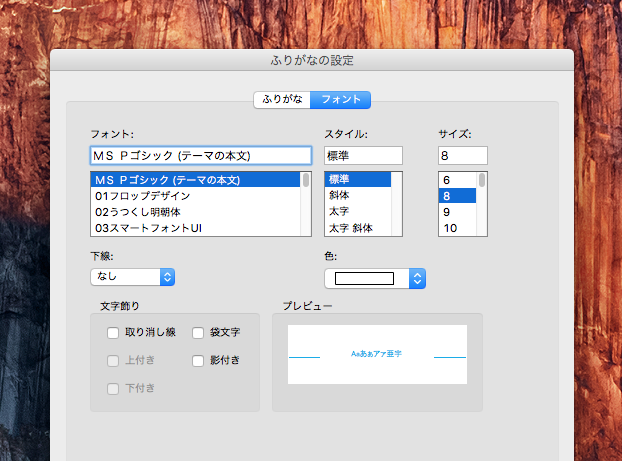
Task: Select the フォント tab
Action: (340, 100)
